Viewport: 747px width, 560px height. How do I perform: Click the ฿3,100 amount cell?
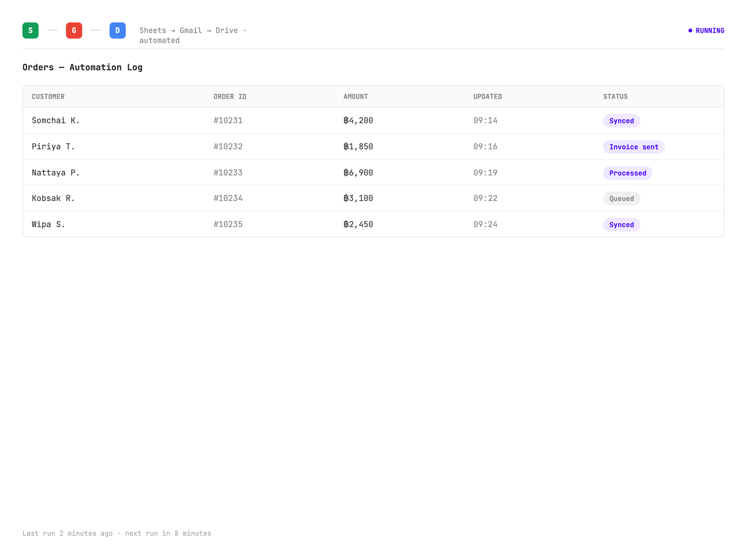tap(358, 198)
